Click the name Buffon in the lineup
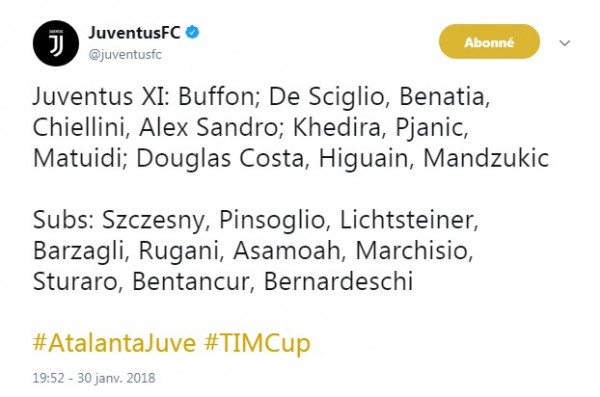 217,96
